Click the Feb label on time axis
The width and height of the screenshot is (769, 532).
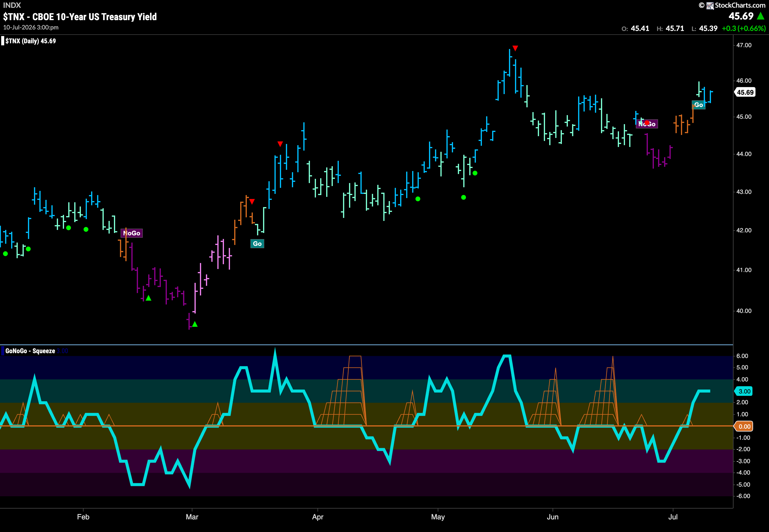[x=83, y=517]
